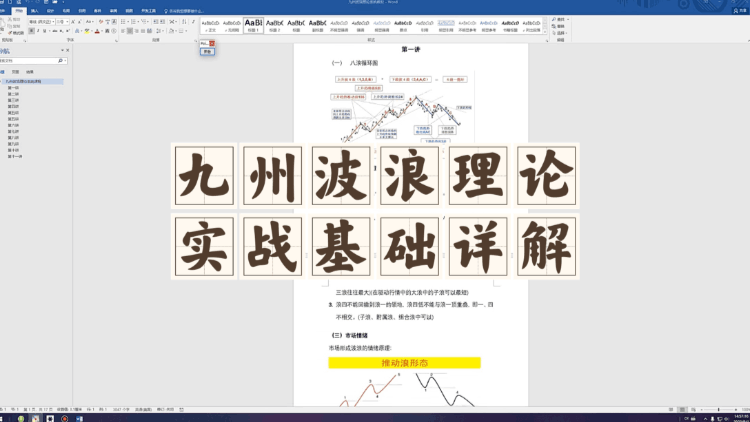Close the navigation pane
Image resolution: width=750 pixels, height=422 pixels.
(66, 49)
